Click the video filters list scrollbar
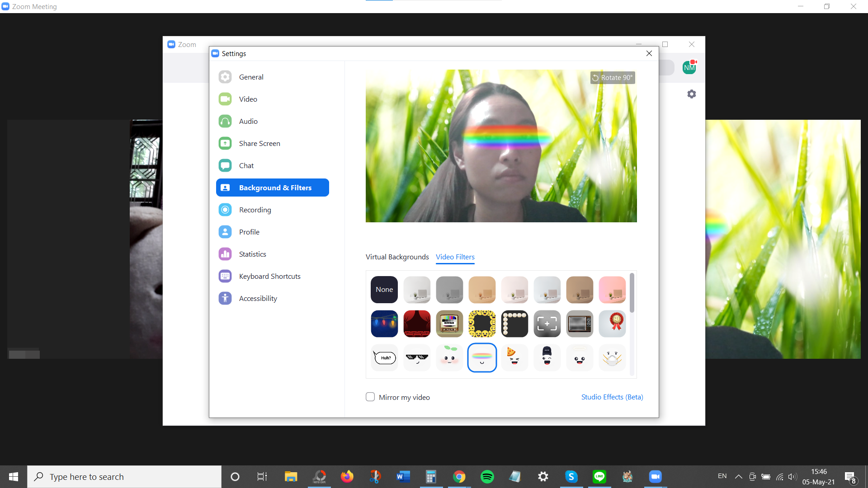 click(x=632, y=293)
